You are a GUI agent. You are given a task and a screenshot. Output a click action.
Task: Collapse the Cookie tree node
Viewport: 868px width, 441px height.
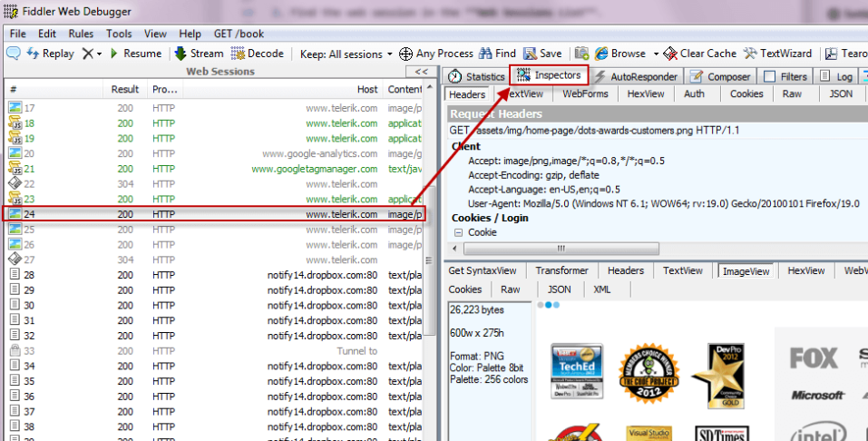(x=458, y=232)
